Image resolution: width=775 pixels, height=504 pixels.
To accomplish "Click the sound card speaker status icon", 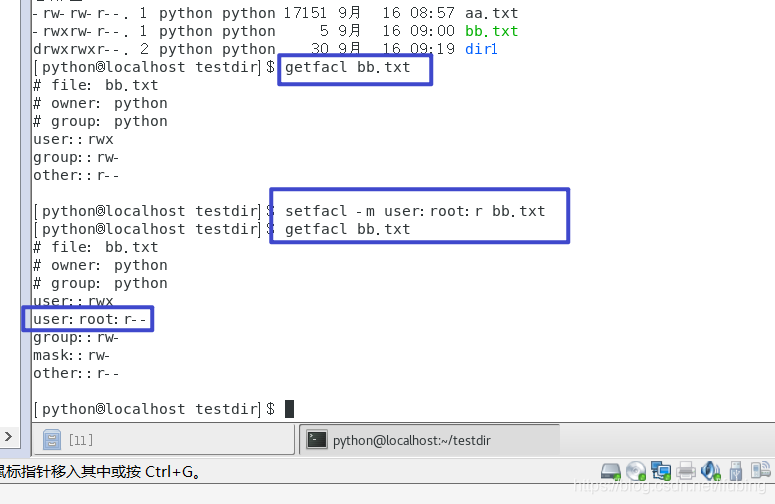I will [710, 471].
